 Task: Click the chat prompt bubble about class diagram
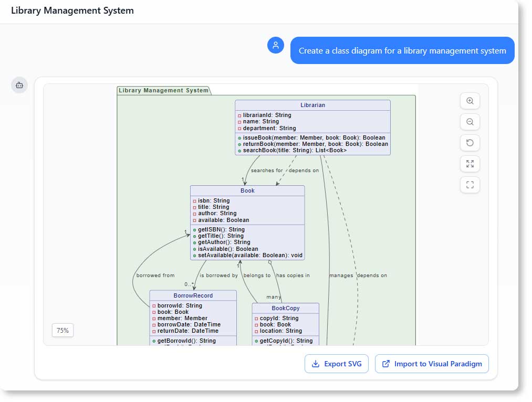pos(402,50)
